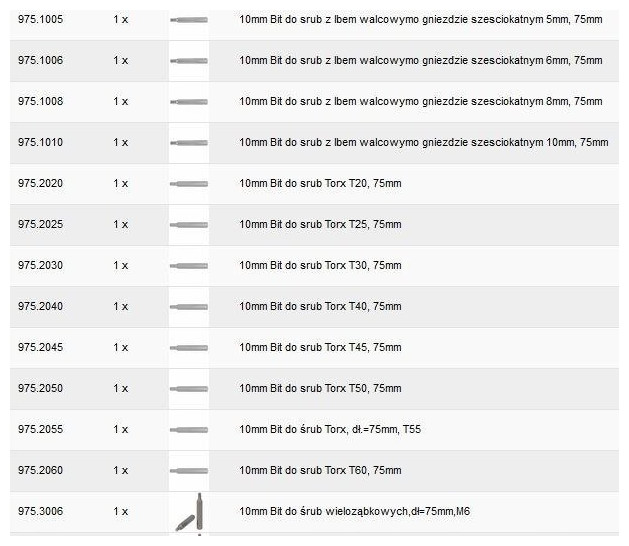This screenshot has height=546, width=629.
Task: Click the Torx T25, 75mm description text
Action: click(320, 225)
